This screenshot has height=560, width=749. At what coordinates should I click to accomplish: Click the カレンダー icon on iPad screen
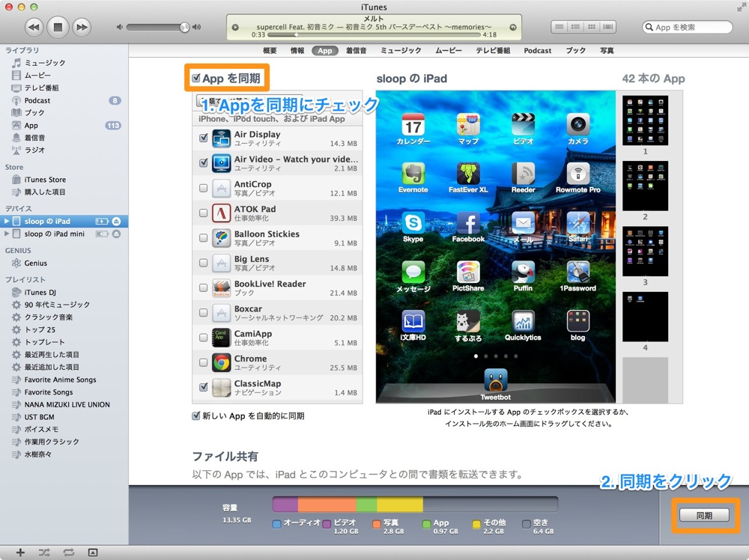pyautogui.click(x=413, y=124)
